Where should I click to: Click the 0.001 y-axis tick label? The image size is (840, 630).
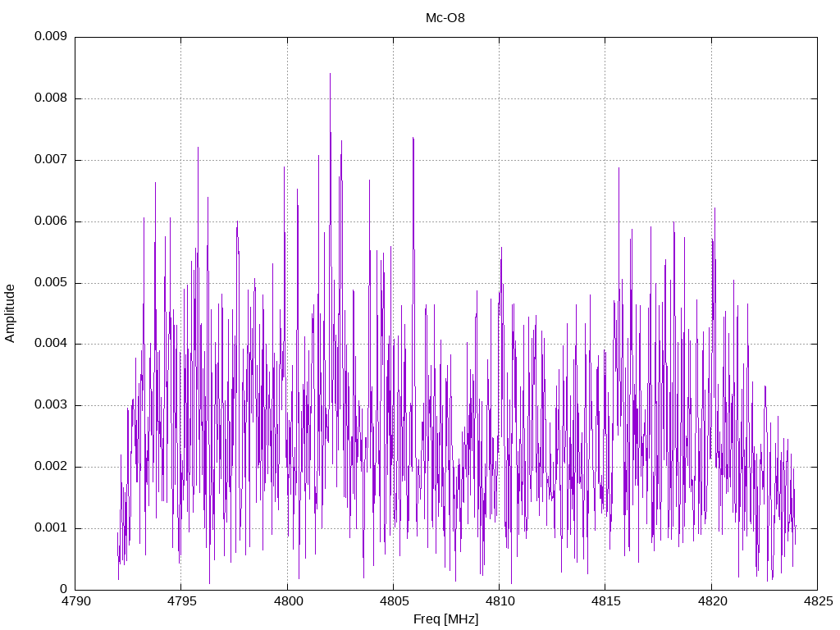pyautogui.click(x=51, y=527)
